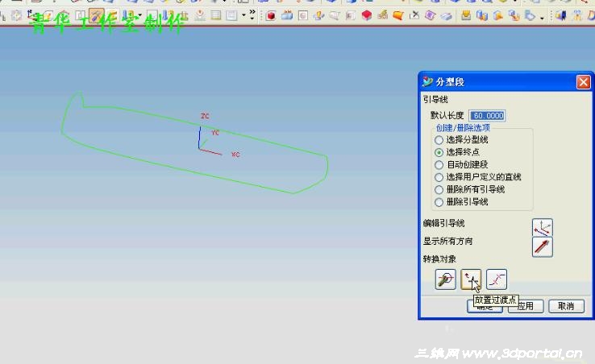Click the WCS axes icon in the toolbar
This screenshot has width=595, height=364.
click(32, 15)
